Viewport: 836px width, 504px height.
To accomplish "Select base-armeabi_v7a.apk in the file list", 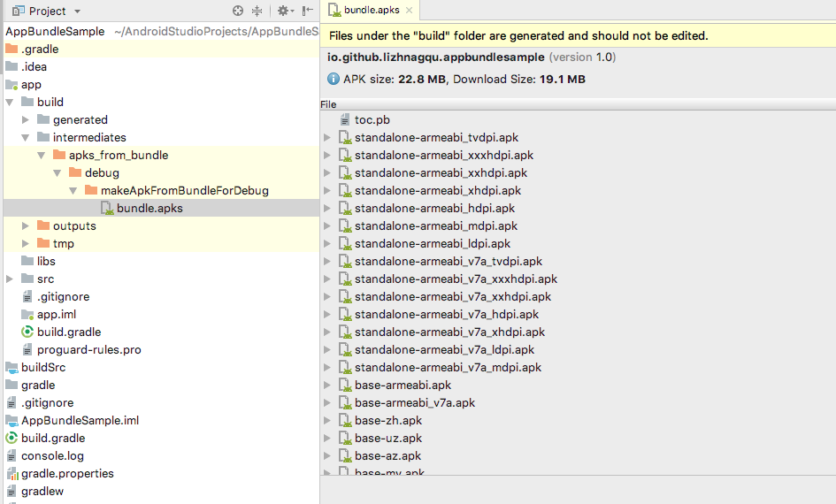I will coord(414,402).
